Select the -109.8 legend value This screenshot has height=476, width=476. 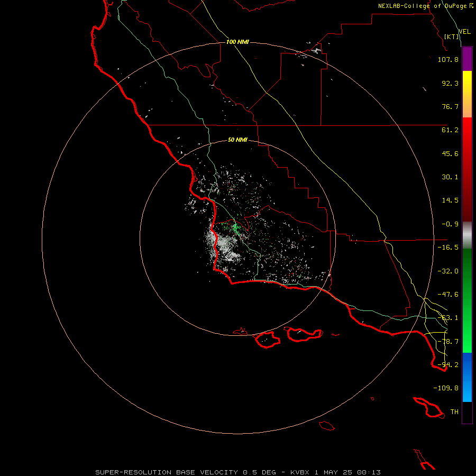[446, 388]
